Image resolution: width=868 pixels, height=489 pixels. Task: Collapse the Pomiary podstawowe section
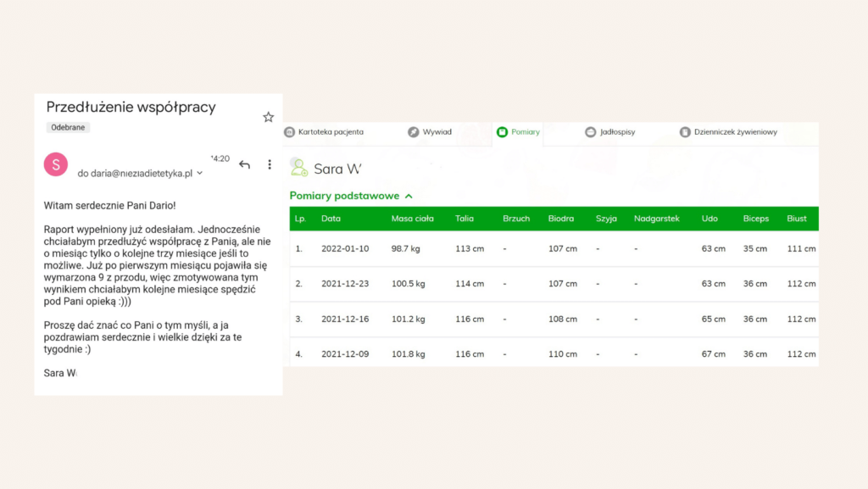coord(409,196)
